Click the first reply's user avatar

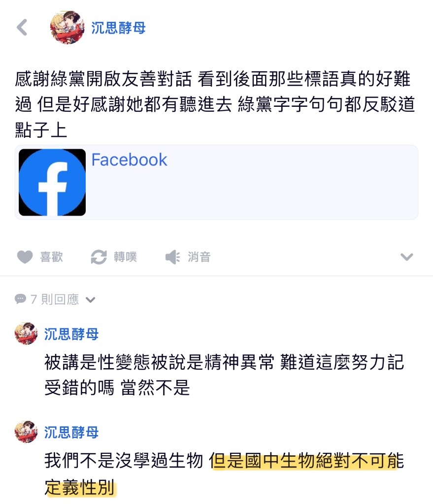(26, 334)
